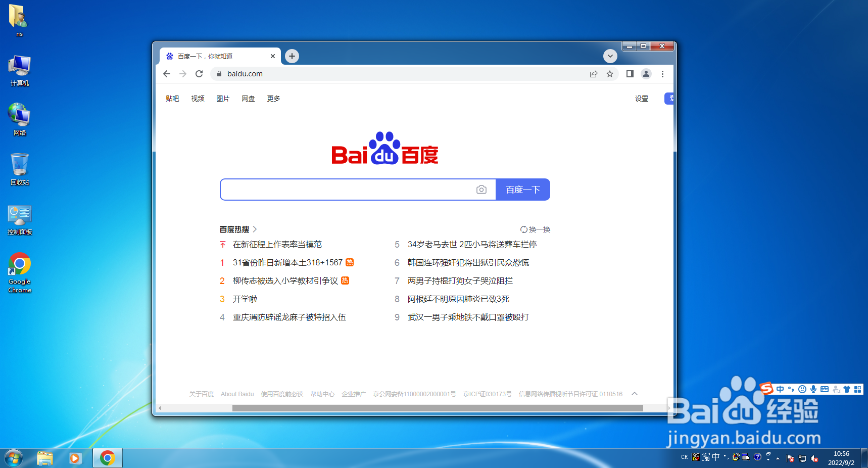Bookmark this page with the star icon
The image size is (868, 468).
point(610,74)
